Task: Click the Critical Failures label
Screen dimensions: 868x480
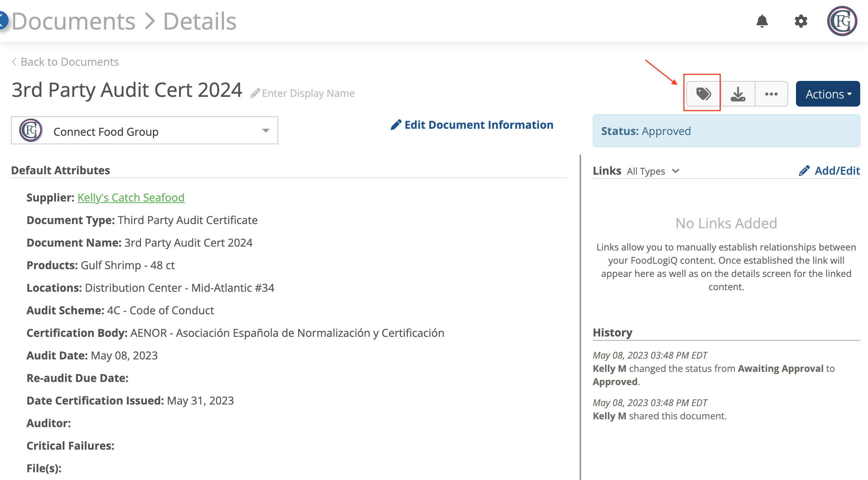Action: (x=70, y=446)
